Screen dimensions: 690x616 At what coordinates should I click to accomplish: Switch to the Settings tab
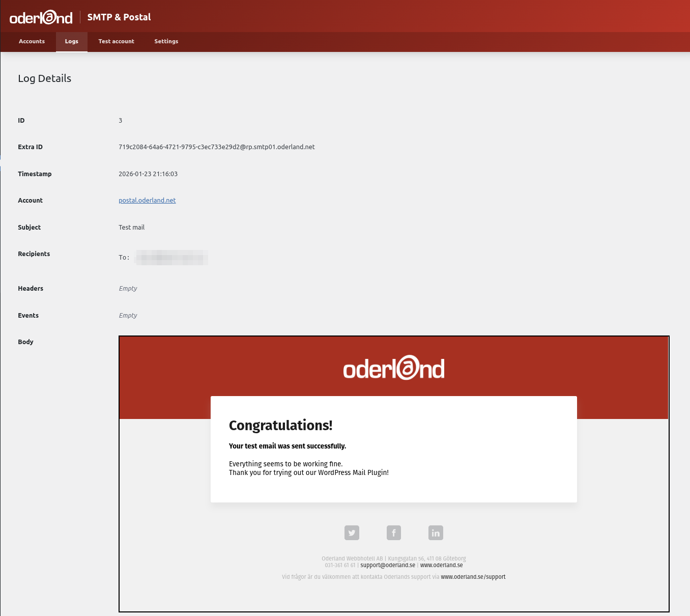point(166,42)
